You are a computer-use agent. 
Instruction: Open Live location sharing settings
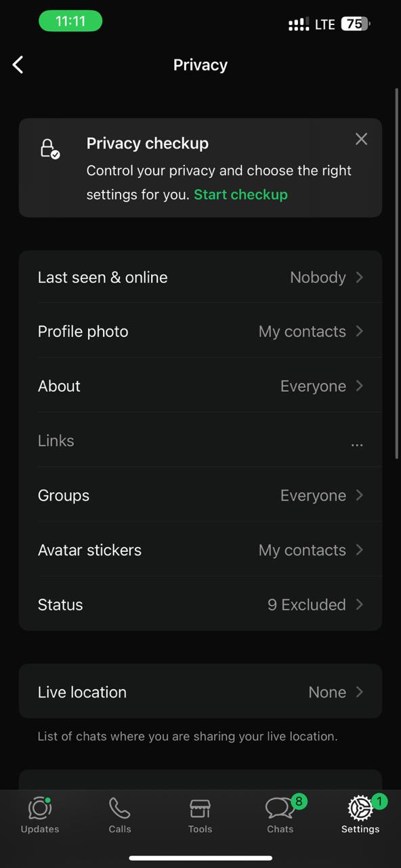pos(200,692)
